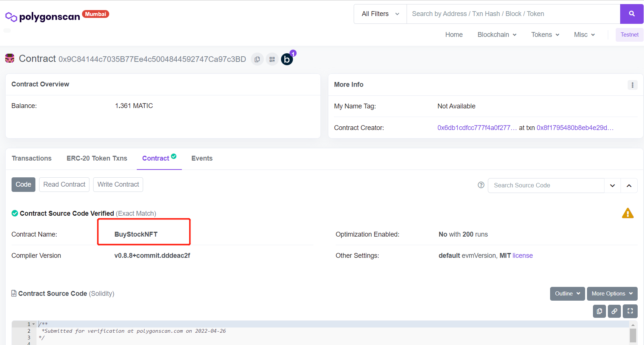The image size is (644, 345).
Task: Open the All Filters dropdown
Action: [x=380, y=14]
